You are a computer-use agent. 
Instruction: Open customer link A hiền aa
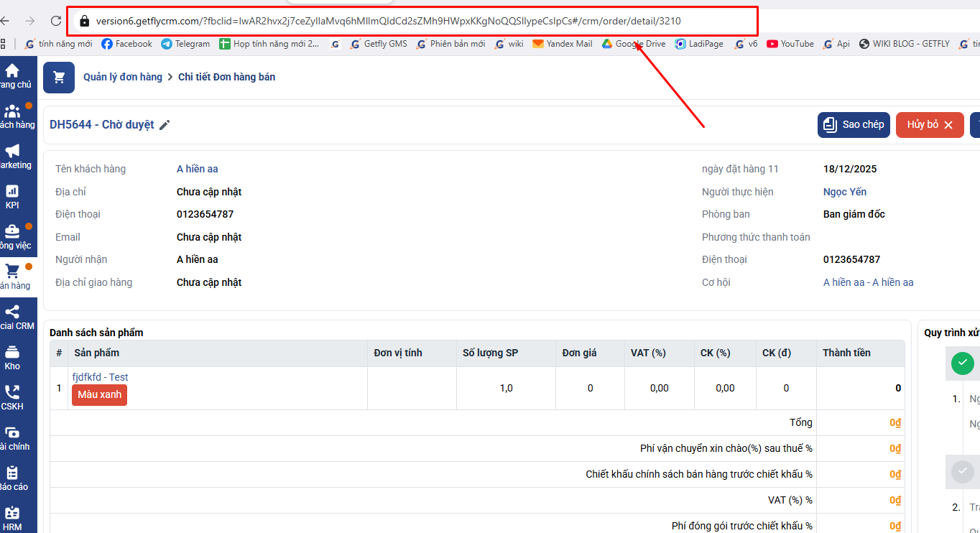click(x=197, y=169)
